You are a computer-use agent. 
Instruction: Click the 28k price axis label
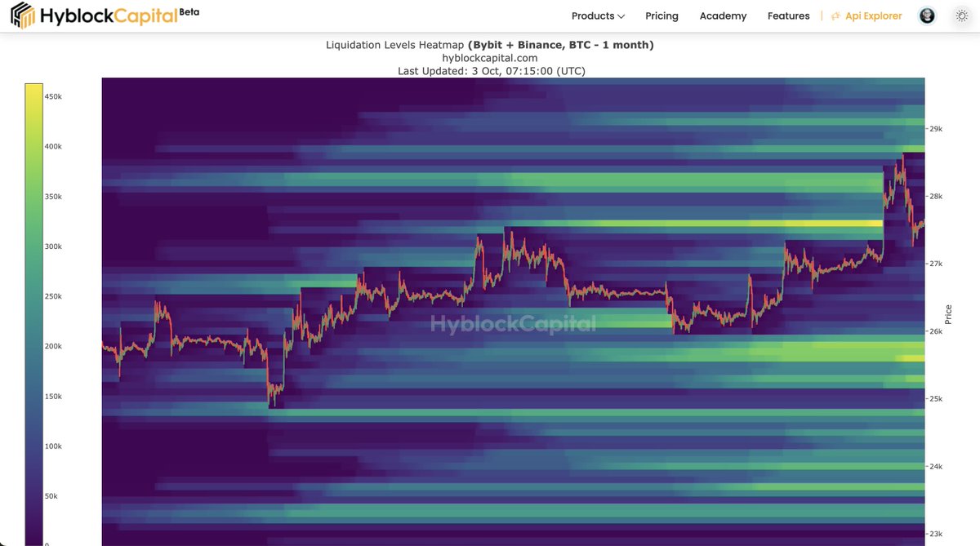pos(936,197)
